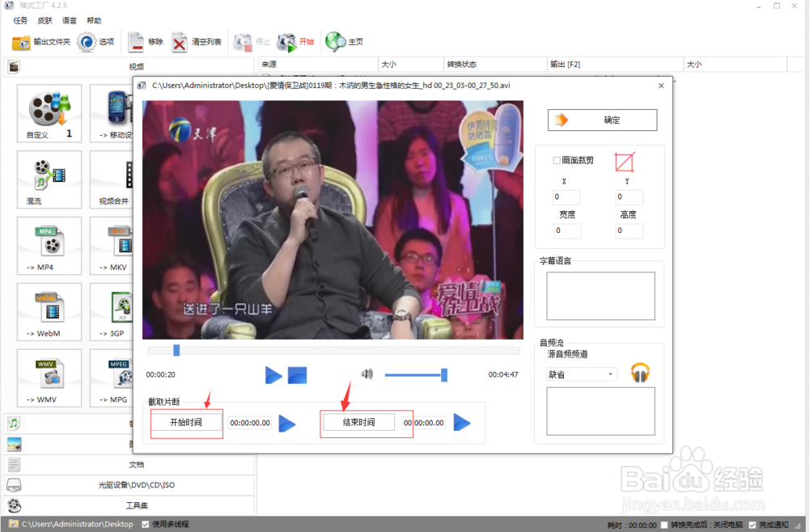Open the 帮助 menu

(x=94, y=21)
